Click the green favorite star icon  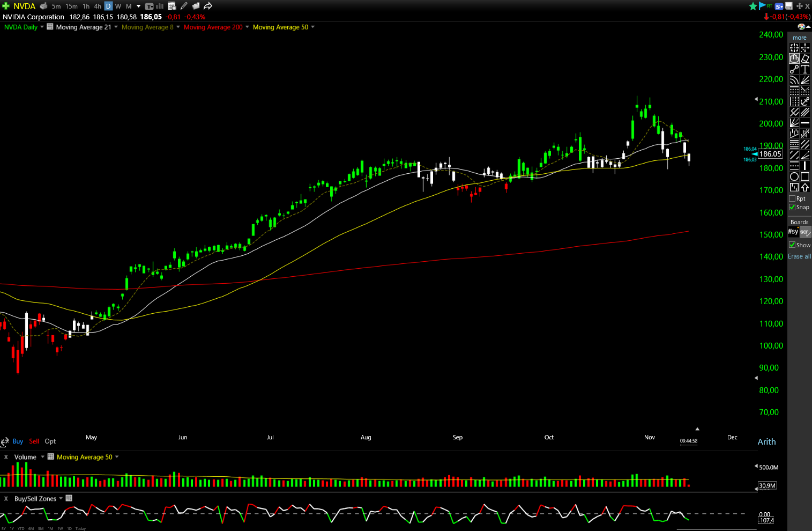753,6
